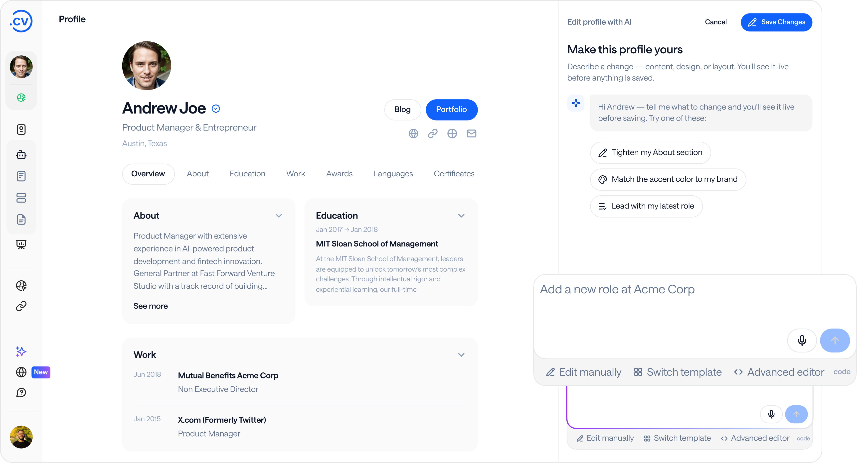868x463 pixels.
Task: Collapse the Work card chevron
Action: pyautogui.click(x=461, y=355)
